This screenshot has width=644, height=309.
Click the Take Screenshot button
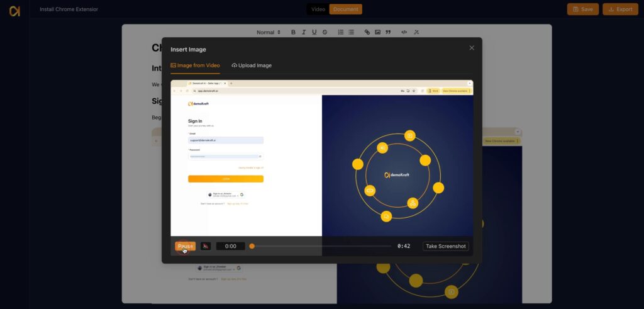[x=445, y=246]
